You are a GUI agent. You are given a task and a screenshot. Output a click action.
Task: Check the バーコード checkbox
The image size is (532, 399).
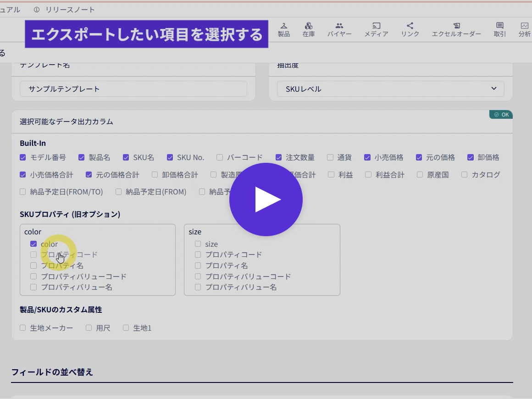coord(220,157)
